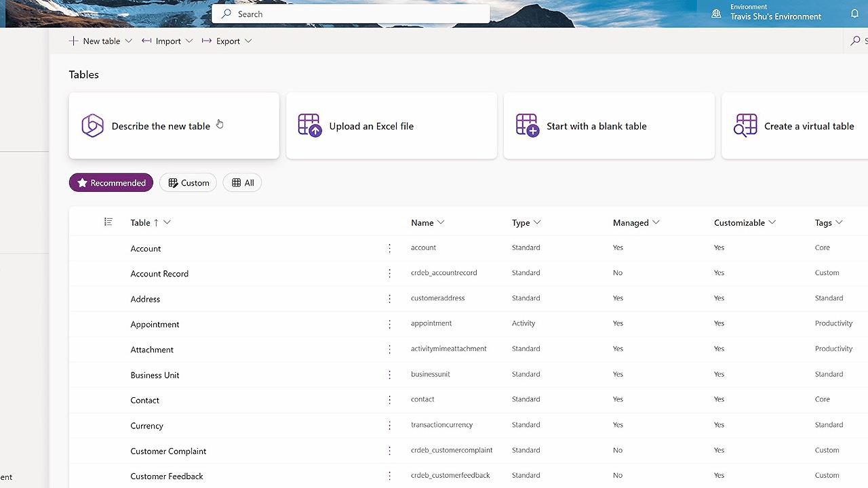Expand the Type column header dropdown
This screenshot has height=488, width=868.
pyautogui.click(x=538, y=222)
